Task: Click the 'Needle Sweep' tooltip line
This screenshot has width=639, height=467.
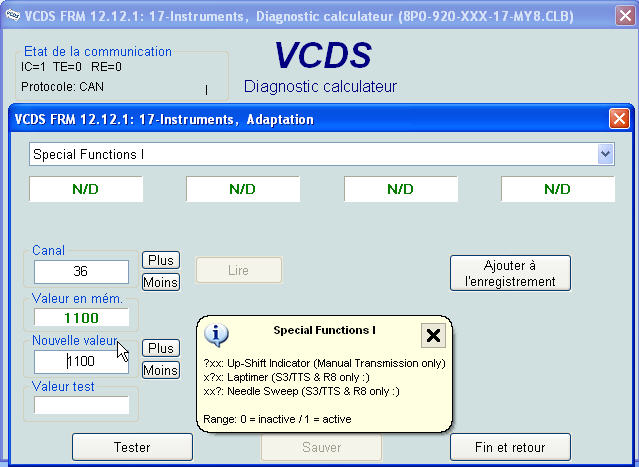Action: click(x=301, y=391)
